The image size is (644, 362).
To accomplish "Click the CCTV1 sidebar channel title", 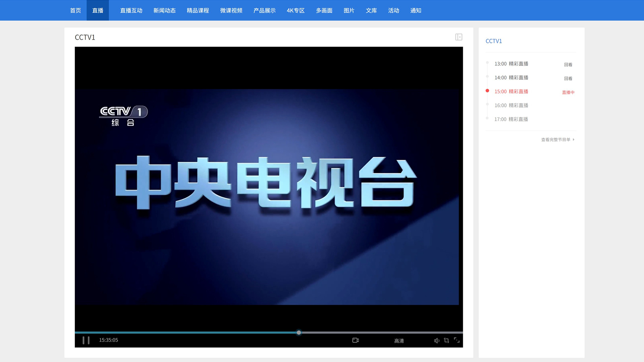I will (494, 41).
